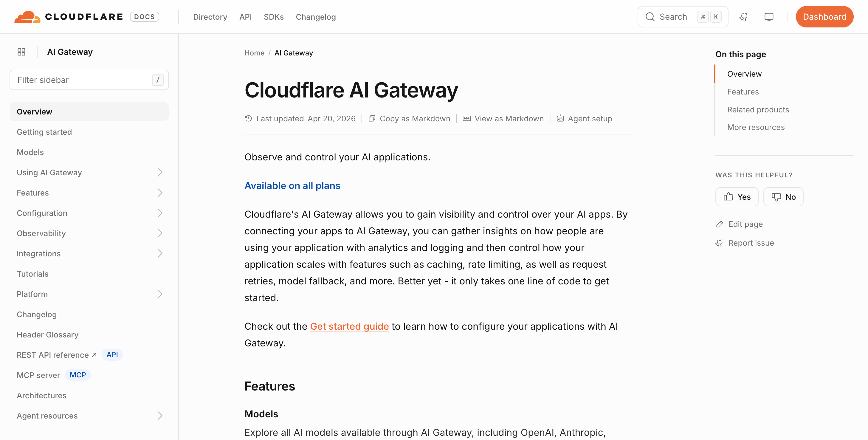Open the Changelog nav item in the header
The width and height of the screenshot is (868, 440).
pyautogui.click(x=316, y=17)
